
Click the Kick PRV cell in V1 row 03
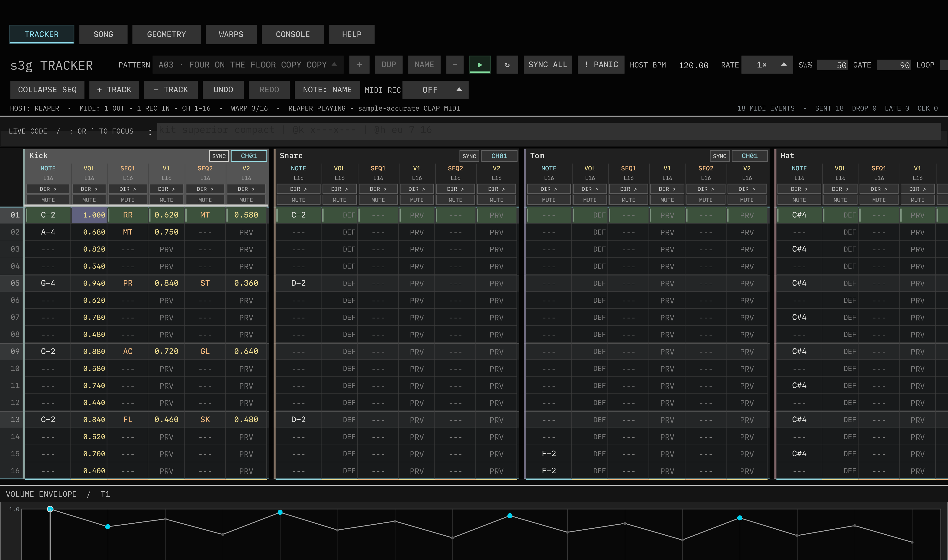point(166,249)
